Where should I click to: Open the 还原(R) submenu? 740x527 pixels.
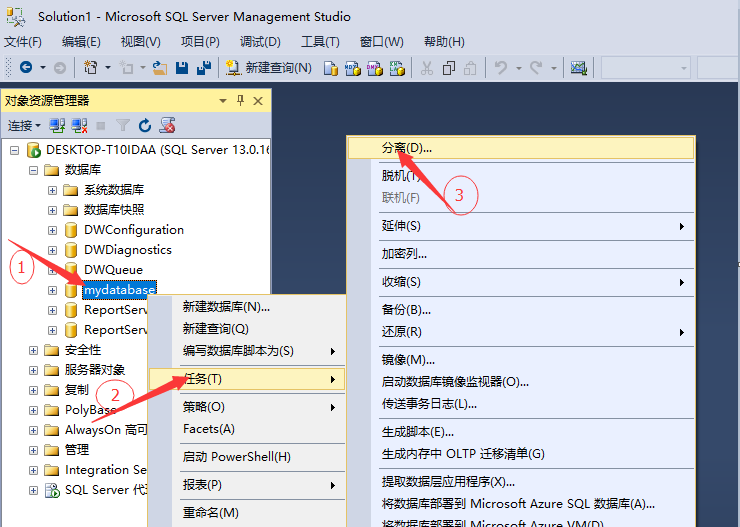[521, 332]
